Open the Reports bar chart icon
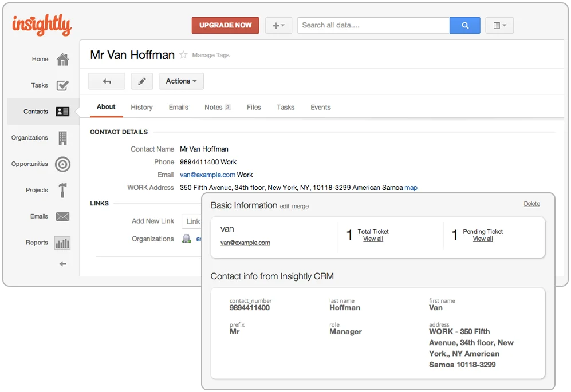571x392 pixels. tap(62, 243)
